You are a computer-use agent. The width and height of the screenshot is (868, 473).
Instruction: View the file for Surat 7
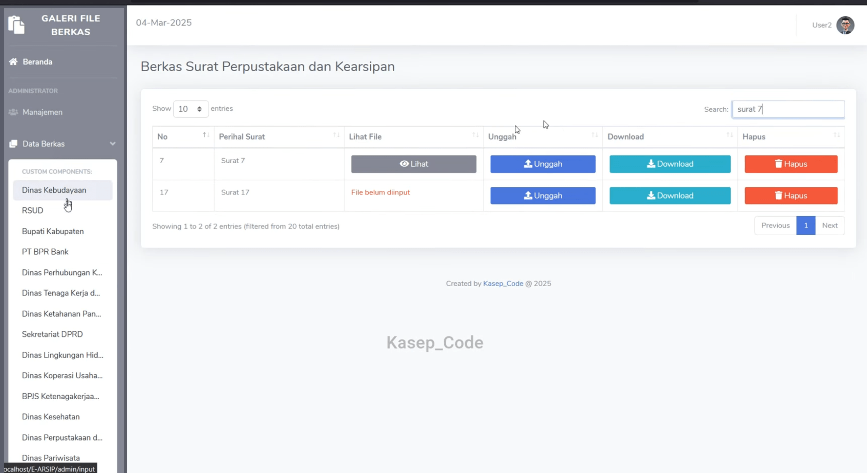[x=413, y=164]
